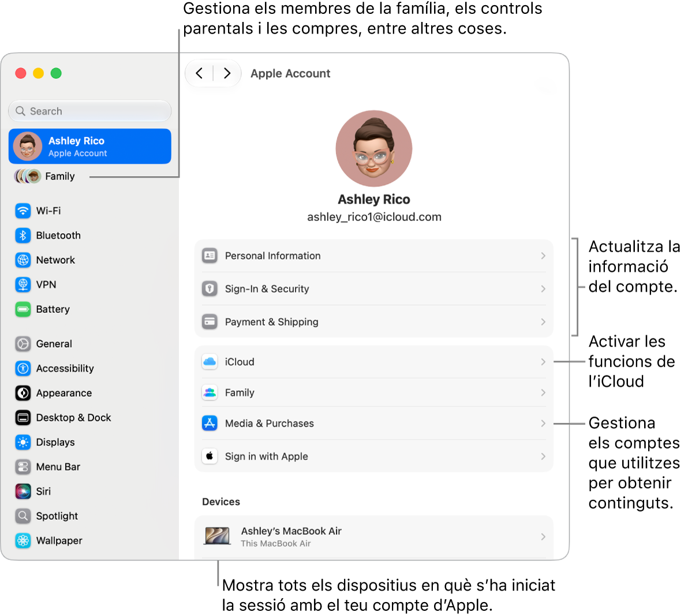
Task: Click the MacBook Air device thumbnail
Action: 217,536
